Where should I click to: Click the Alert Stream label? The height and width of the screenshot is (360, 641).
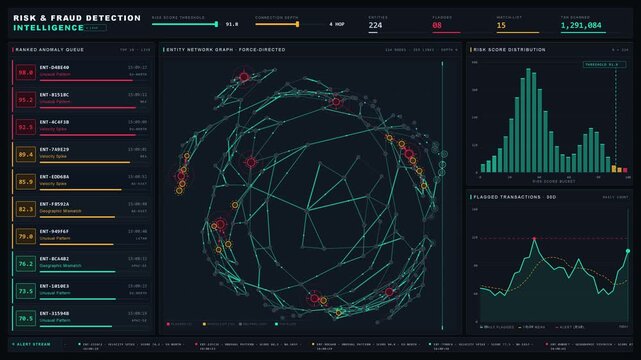point(34,344)
